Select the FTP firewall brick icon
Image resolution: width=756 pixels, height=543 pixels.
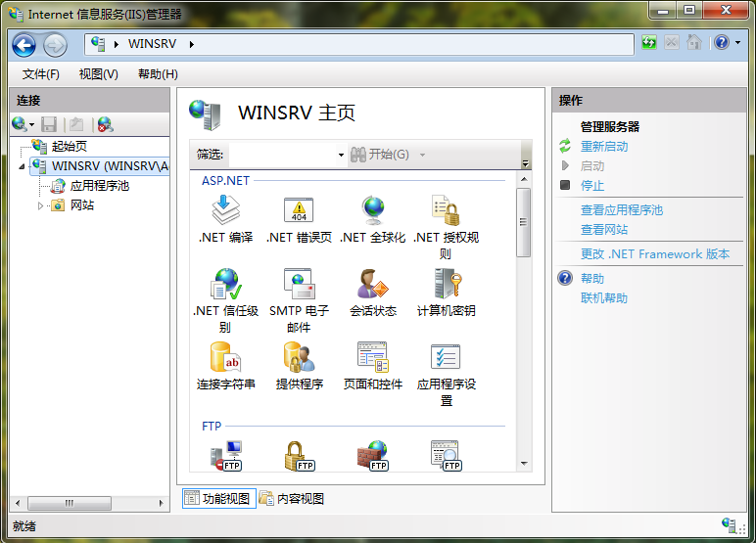(373, 455)
